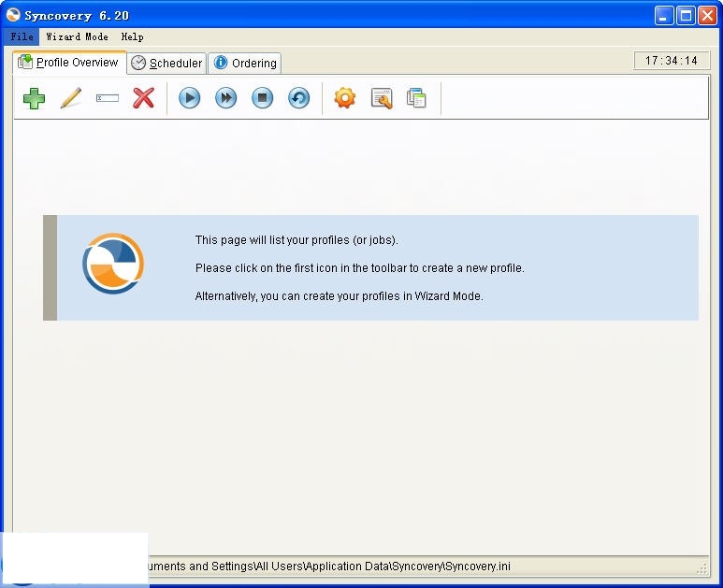This screenshot has width=723, height=588.
Task: Switch to Wizard Mode in the menu bar
Action: point(77,36)
